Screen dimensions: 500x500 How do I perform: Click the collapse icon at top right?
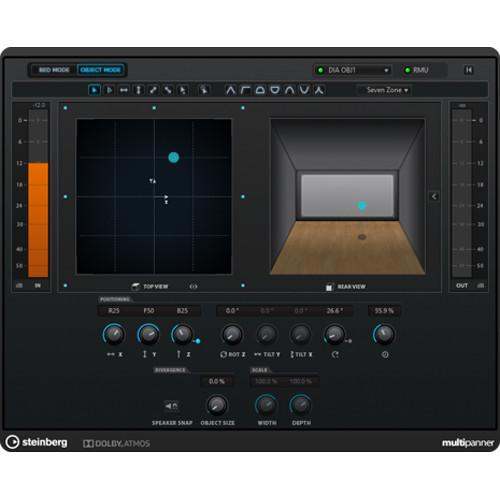[x=469, y=70]
